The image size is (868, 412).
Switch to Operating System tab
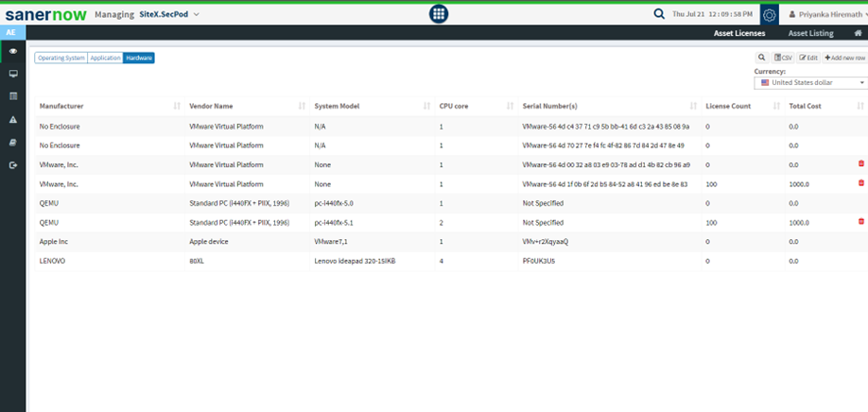[x=61, y=58]
